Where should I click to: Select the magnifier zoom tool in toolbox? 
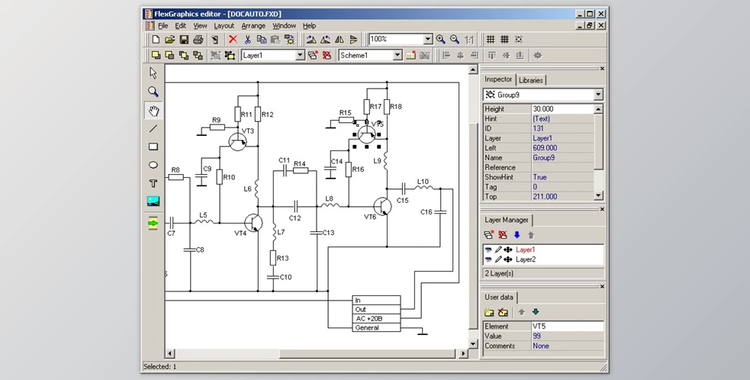coord(153,91)
